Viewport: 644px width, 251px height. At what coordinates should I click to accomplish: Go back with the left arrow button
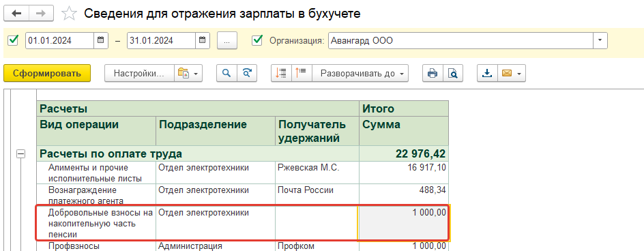pyautogui.click(x=17, y=14)
